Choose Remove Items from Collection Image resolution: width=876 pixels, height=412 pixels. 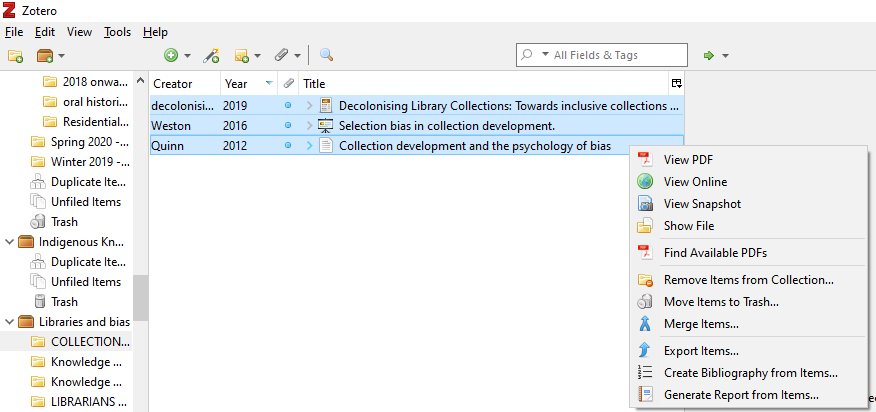click(x=749, y=280)
